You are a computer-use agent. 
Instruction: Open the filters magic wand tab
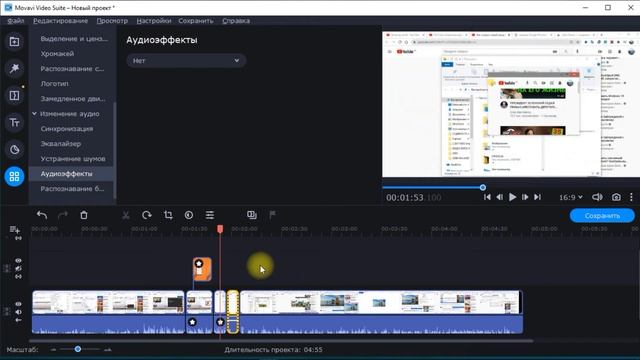coord(14,69)
